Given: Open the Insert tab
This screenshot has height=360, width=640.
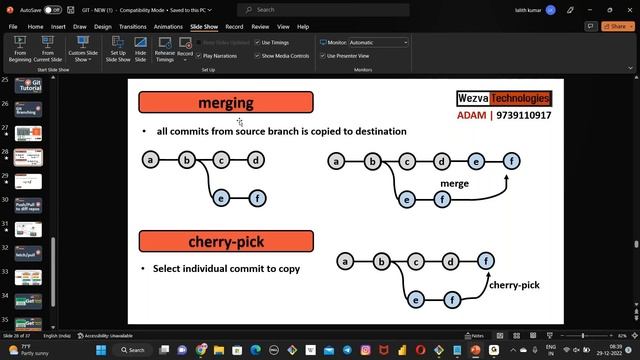Looking at the screenshot, I should 58,27.
